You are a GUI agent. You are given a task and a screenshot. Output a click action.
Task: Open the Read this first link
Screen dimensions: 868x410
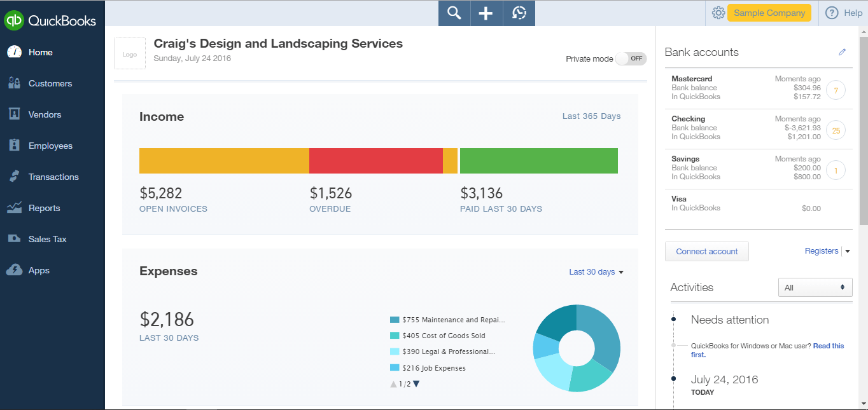coord(828,346)
